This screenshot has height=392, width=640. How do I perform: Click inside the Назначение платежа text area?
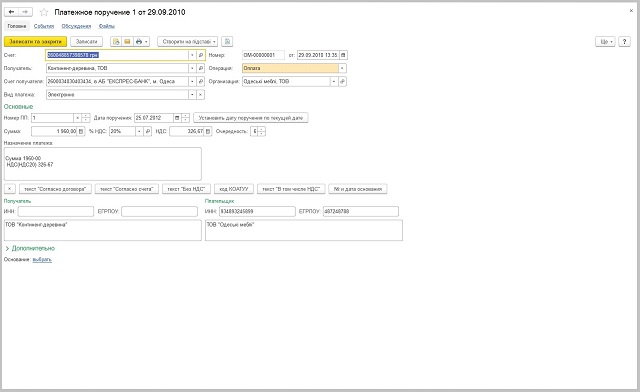(102, 164)
